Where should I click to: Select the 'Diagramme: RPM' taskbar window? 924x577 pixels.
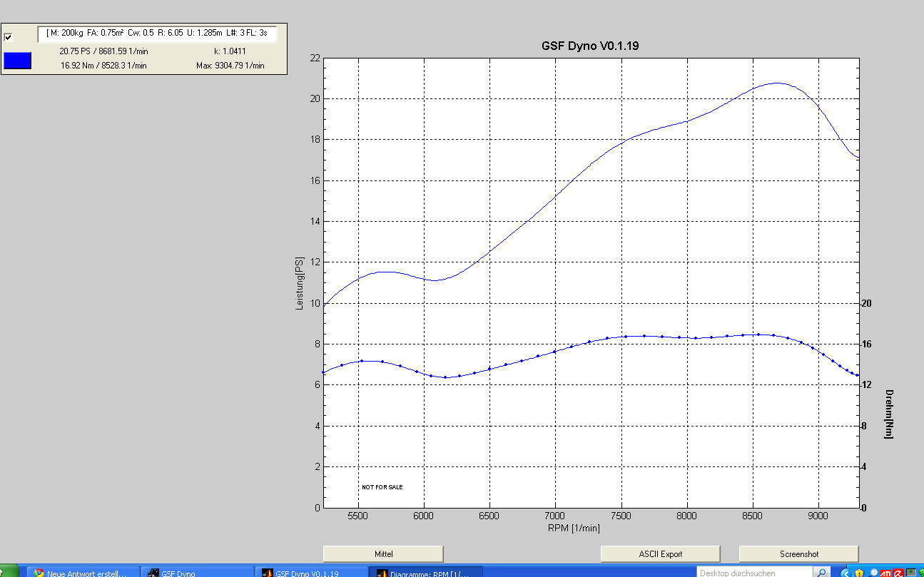(425, 573)
